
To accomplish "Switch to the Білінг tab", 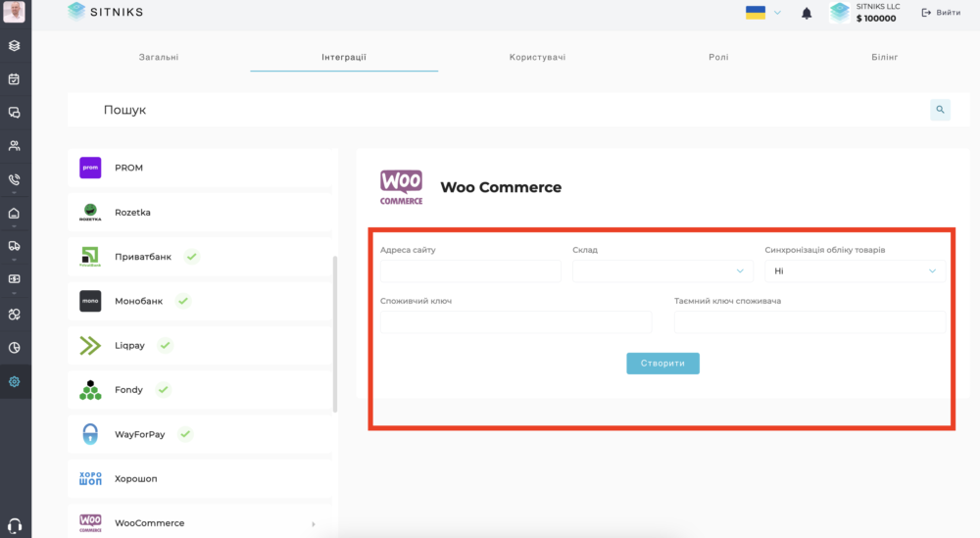I will 884,57.
